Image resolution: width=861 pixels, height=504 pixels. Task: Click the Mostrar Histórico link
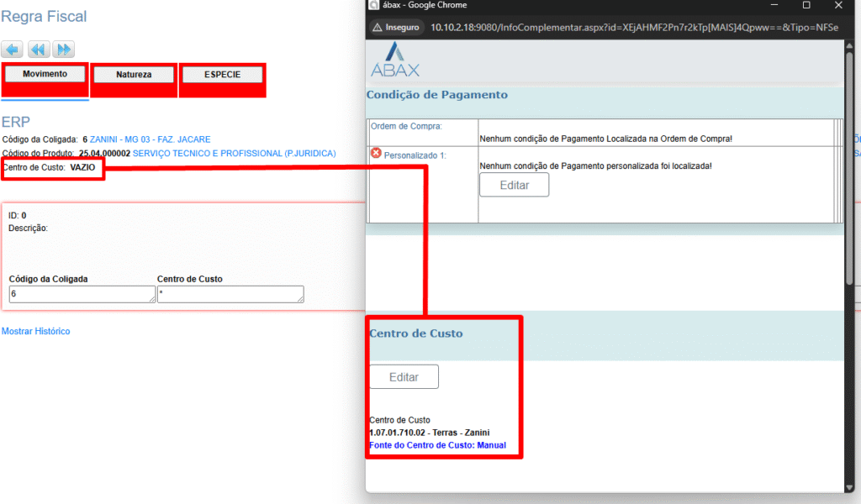pos(36,332)
